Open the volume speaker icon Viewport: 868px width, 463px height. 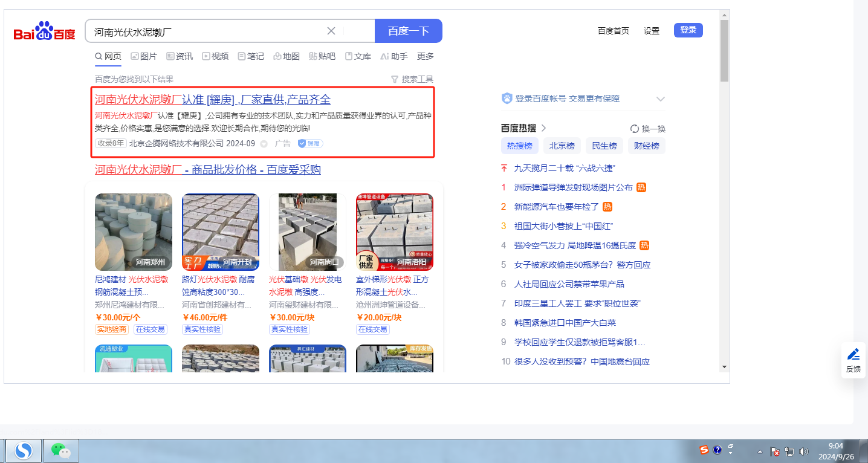click(804, 452)
